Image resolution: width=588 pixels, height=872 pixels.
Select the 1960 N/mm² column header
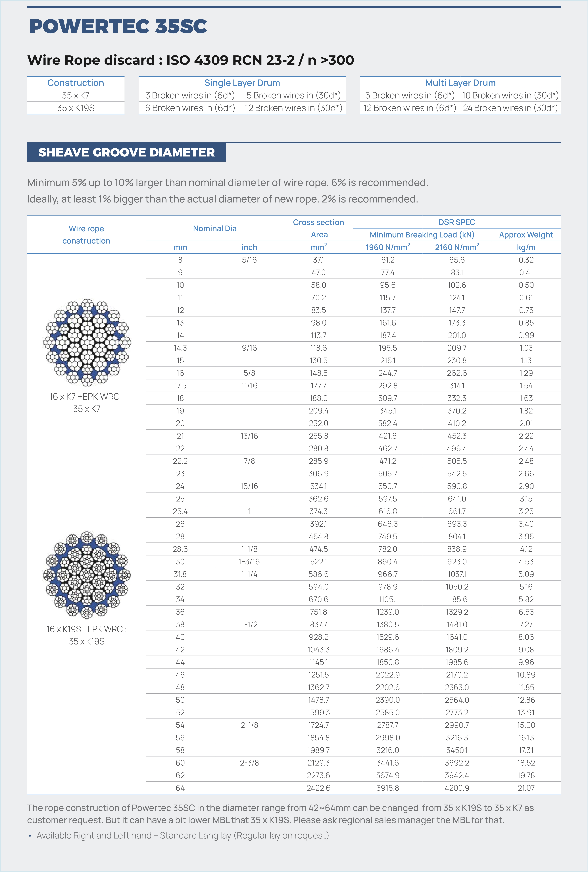pyautogui.click(x=387, y=247)
